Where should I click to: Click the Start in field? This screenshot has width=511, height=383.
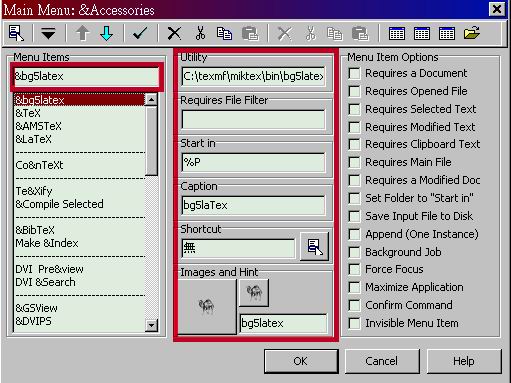click(x=253, y=162)
